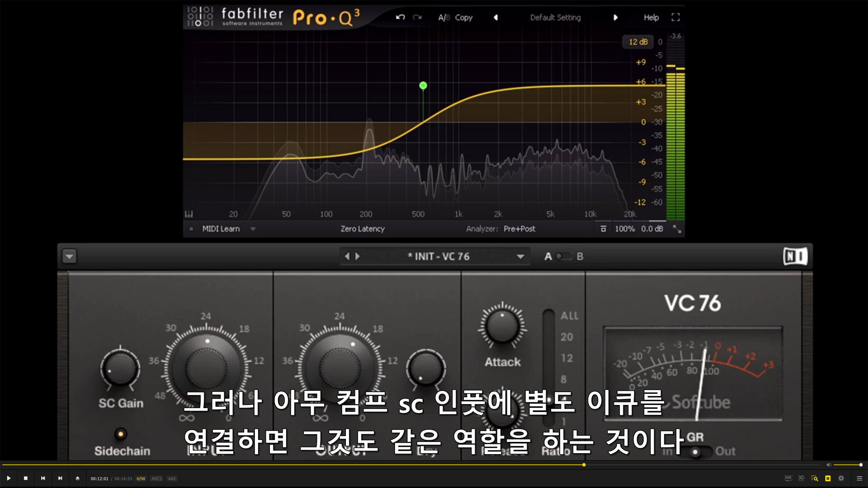This screenshot has width=868, height=488.
Task: Select ratio 20 on VC 76
Action: point(567,337)
